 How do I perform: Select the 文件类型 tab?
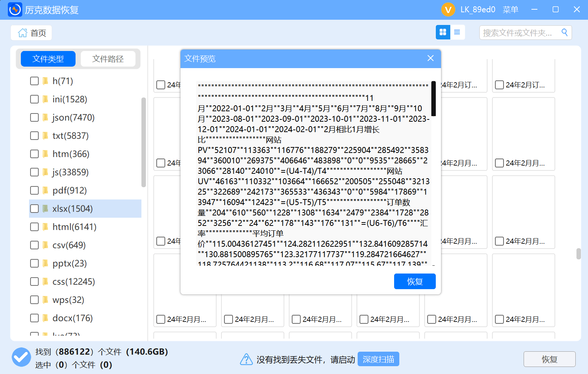coord(48,59)
